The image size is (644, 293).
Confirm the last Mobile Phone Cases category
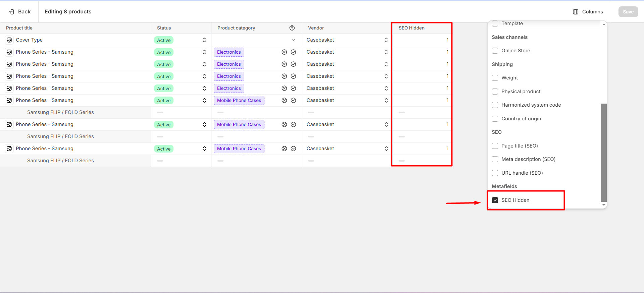tap(293, 149)
